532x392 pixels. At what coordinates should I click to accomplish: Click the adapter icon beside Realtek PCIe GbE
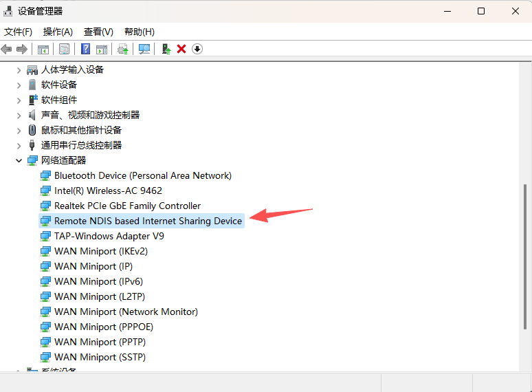click(45, 206)
